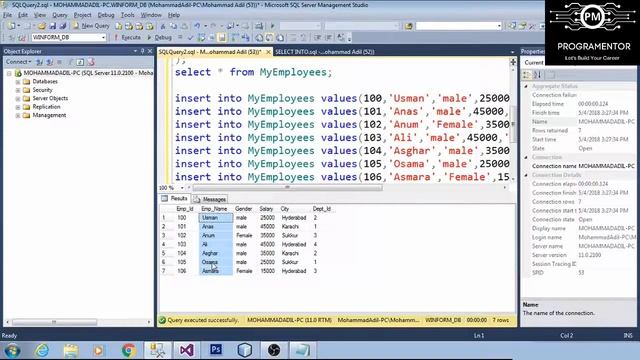Expand the Replication folder

18,107
